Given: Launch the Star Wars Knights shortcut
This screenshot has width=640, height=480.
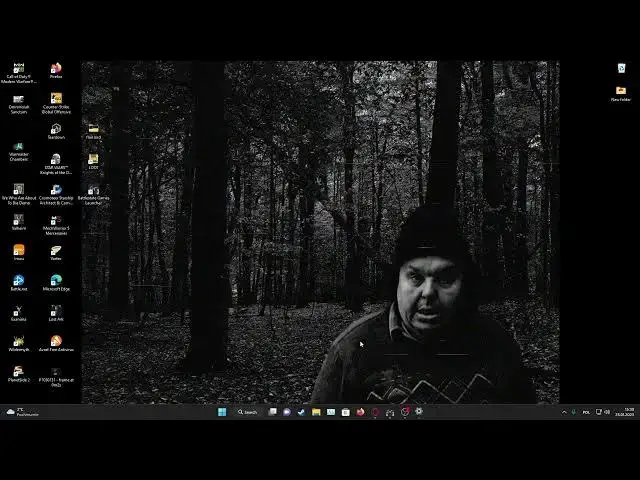Looking at the screenshot, I should pyautogui.click(x=56, y=164).
